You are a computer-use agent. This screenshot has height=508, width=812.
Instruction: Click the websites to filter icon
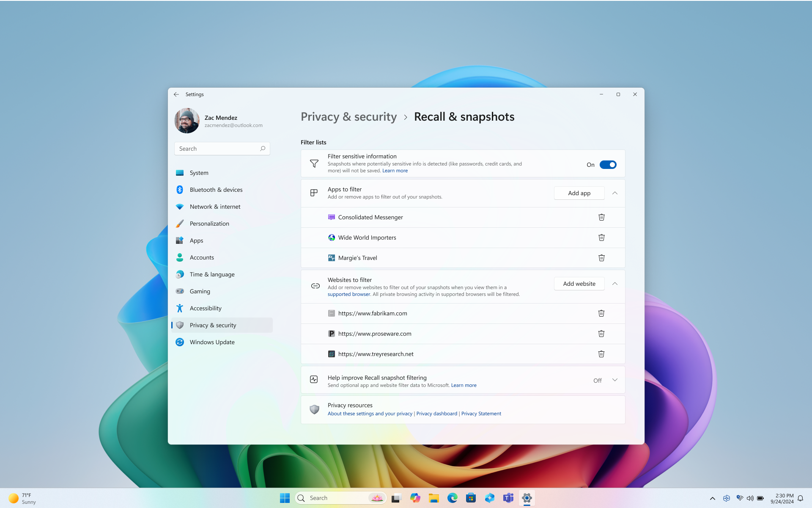[x=315, y=286]
